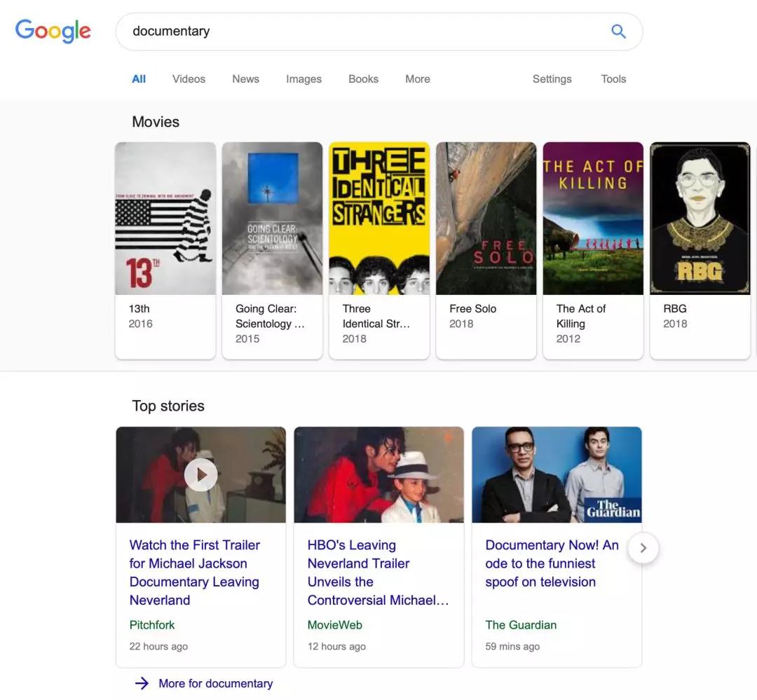Viewport: 757px width, 700px height.
Task: Click the 2016 year under 13th
Action: (140, 324)
